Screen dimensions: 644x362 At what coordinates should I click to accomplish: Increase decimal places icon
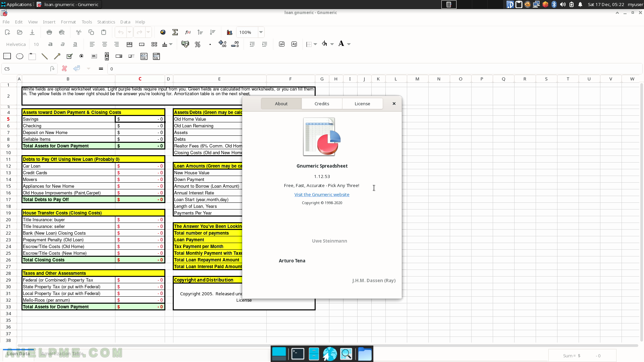coord(222,44)
